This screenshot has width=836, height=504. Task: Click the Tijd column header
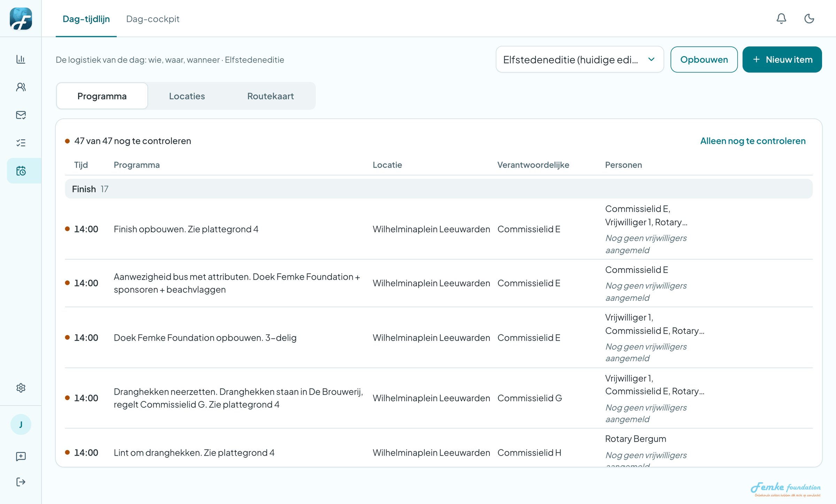tap(81, 165)
